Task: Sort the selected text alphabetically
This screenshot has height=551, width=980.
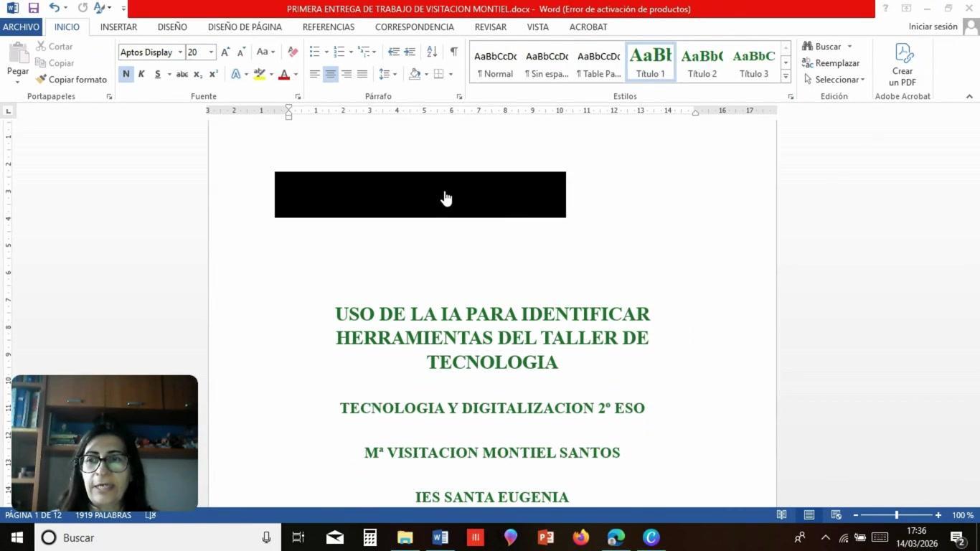Action: coord(432,52)
